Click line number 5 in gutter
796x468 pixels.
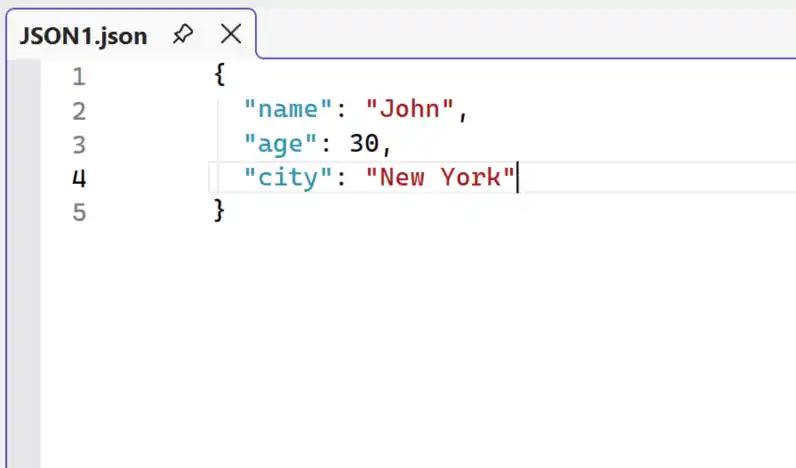tap(79, 213)
